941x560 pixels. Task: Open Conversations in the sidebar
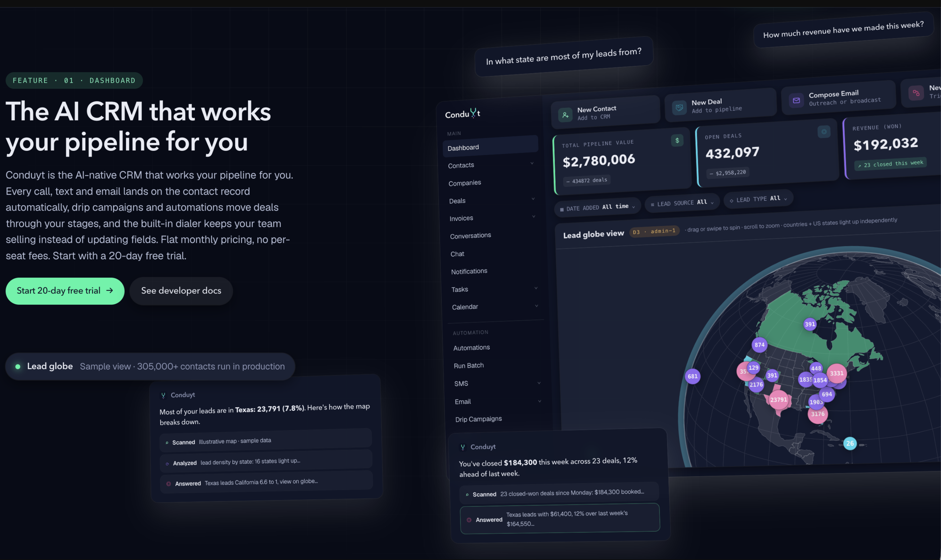pos(470,236)
